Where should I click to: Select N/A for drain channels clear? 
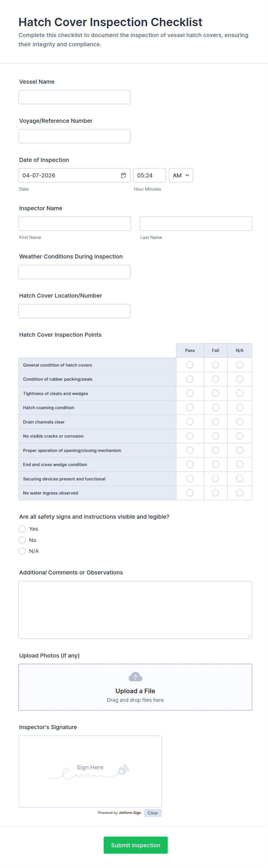[240, 422]
